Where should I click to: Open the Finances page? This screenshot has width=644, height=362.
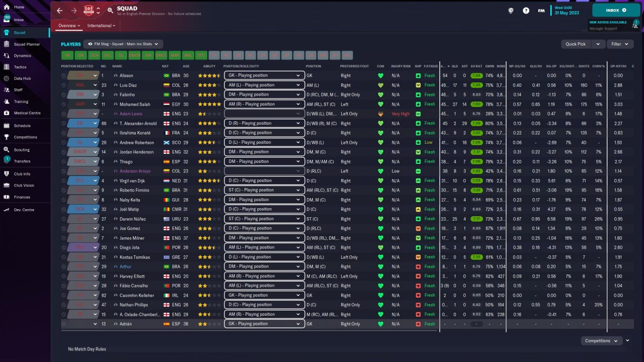(22, 197)
